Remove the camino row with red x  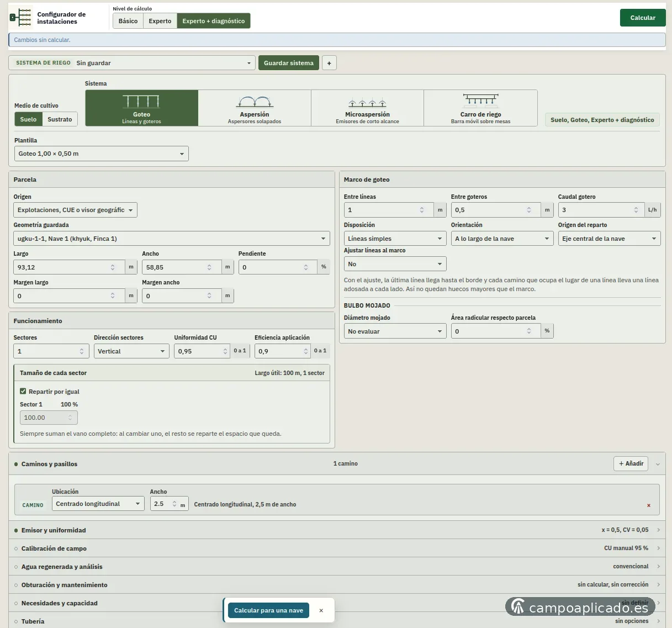tap(649, 505)
